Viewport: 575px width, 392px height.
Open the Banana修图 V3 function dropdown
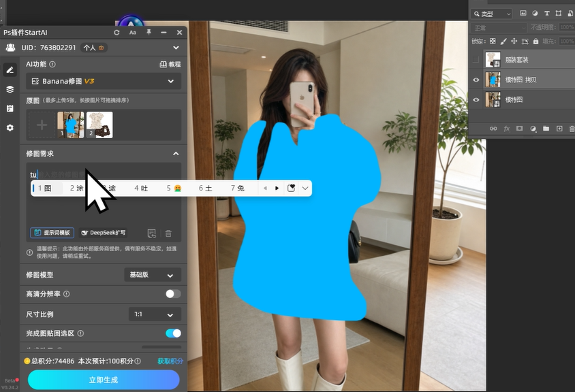pyautogui.click(x=104, y=82)
